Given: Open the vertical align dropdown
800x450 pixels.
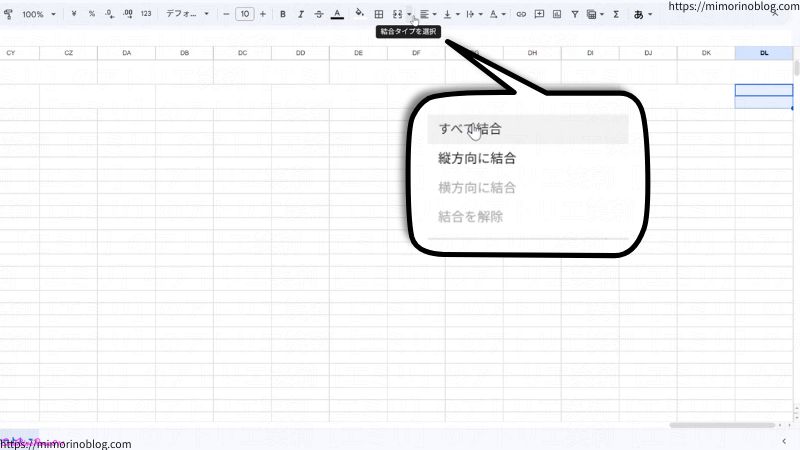Looking at the screenshot, I should (451, 14).
